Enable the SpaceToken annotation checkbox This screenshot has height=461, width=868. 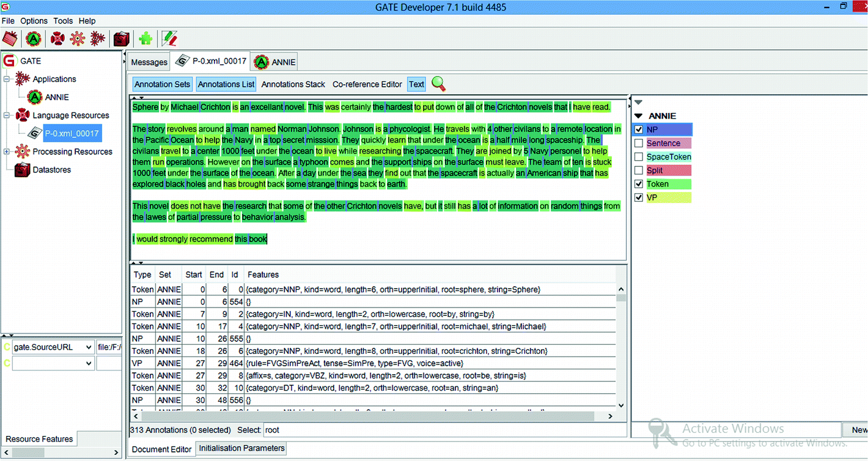click(x=639, y=157)
